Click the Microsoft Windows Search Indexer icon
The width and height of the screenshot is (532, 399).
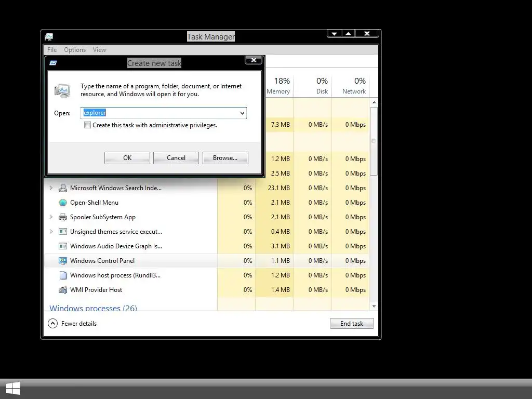pyautogui.click(x=63, y=188)
